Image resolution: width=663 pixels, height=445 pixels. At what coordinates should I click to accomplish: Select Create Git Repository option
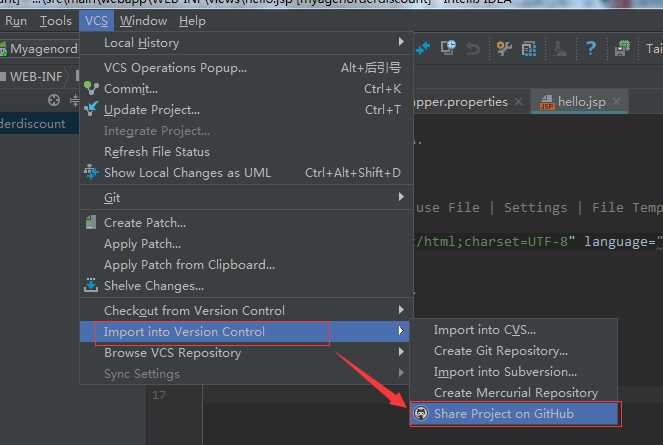coord(500,351)
